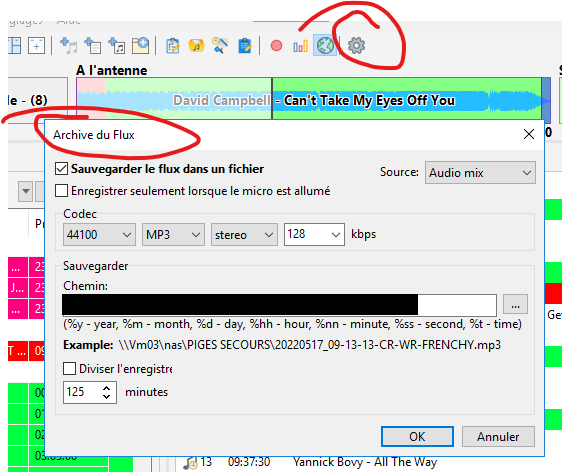Uncheck Sauvegarder le flux dans un fichier

pos(61,168)
